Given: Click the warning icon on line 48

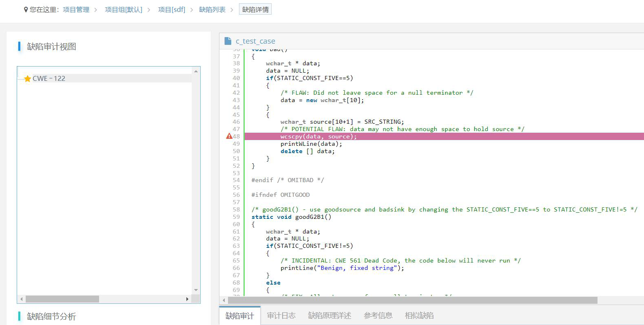Looking at the screenshot, I should [x=229, y=136].
